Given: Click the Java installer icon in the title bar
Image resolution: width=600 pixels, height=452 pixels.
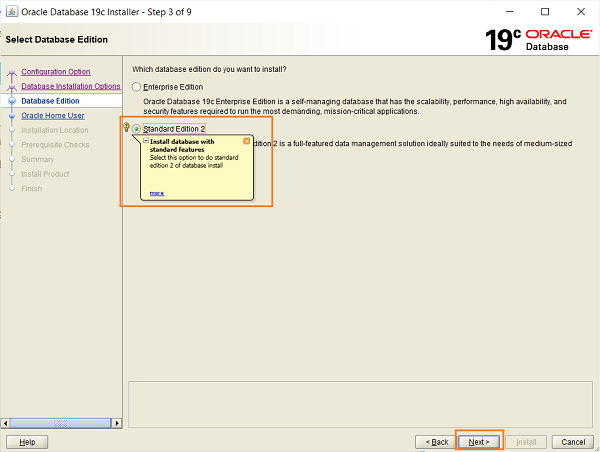Looking at the screenshot, I should point(12,11).
